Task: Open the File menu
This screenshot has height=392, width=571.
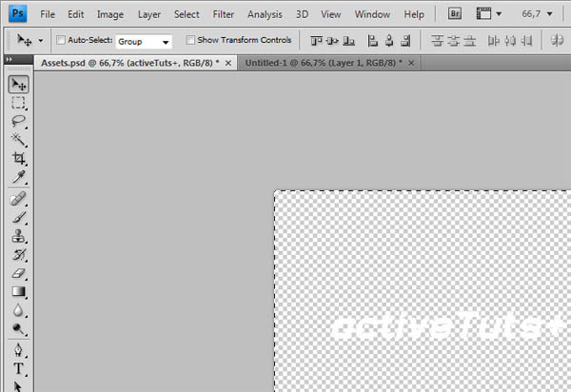Action: click(x=48, y=14)
